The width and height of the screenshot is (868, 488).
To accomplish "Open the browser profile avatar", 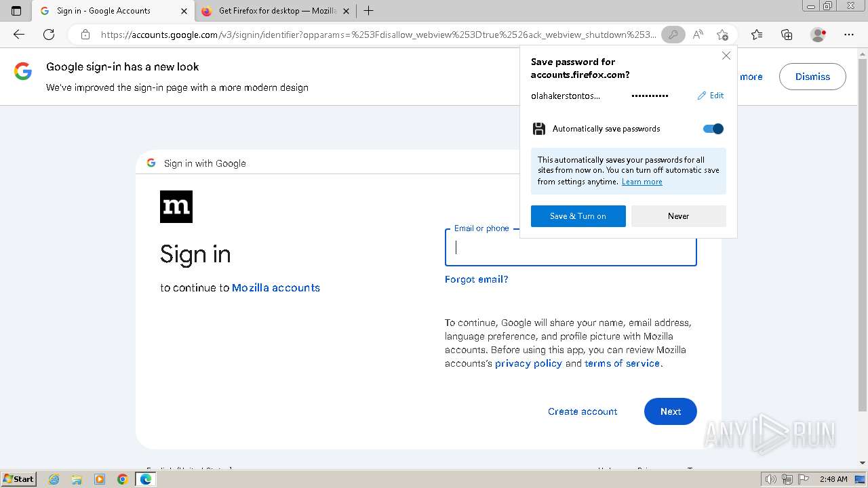I will [818, 35].
